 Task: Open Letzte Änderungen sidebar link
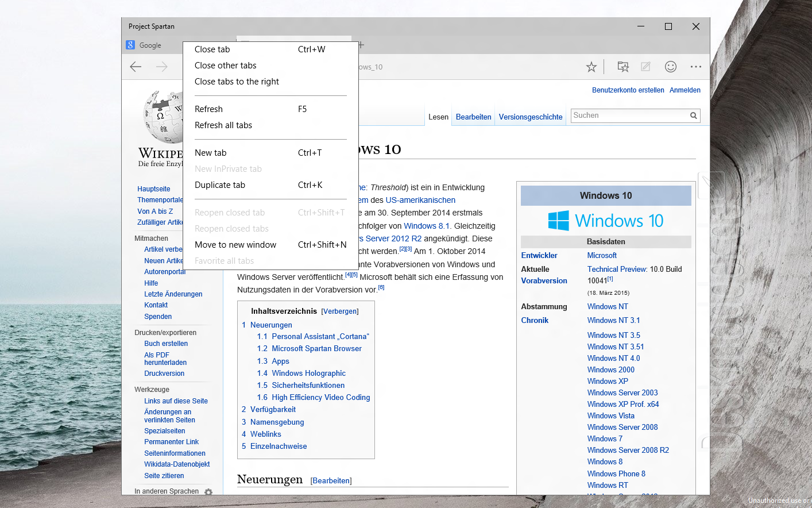click(x=173, y=294)
